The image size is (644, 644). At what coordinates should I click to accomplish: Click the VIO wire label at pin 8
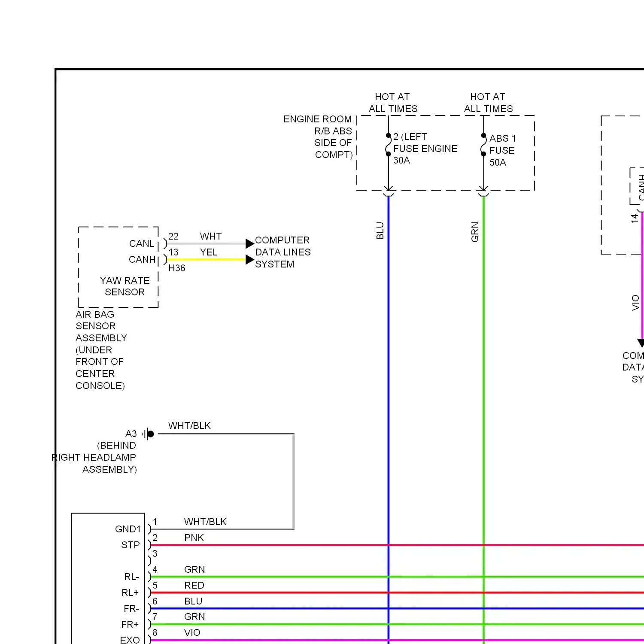pyautogui.click(x=192, y=633)
